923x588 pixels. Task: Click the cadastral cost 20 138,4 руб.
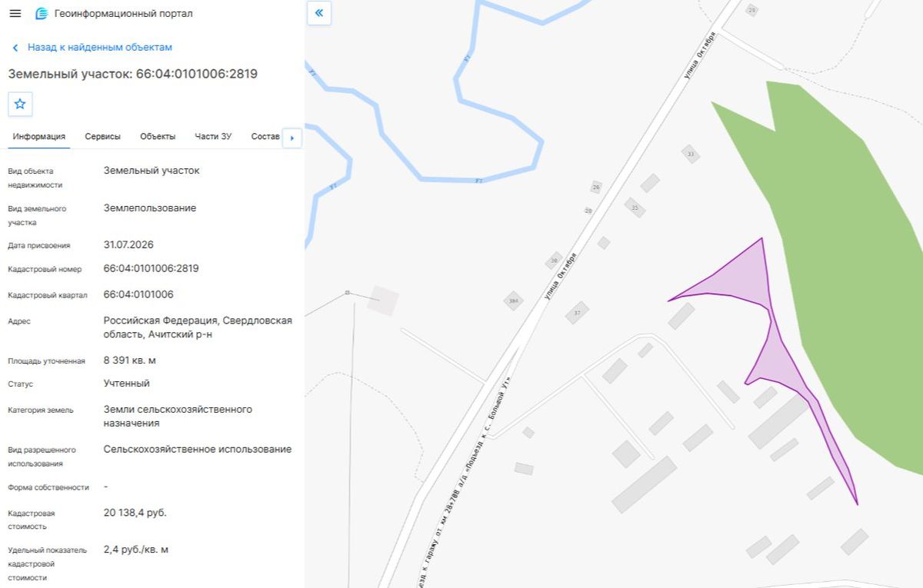point(135,513)
